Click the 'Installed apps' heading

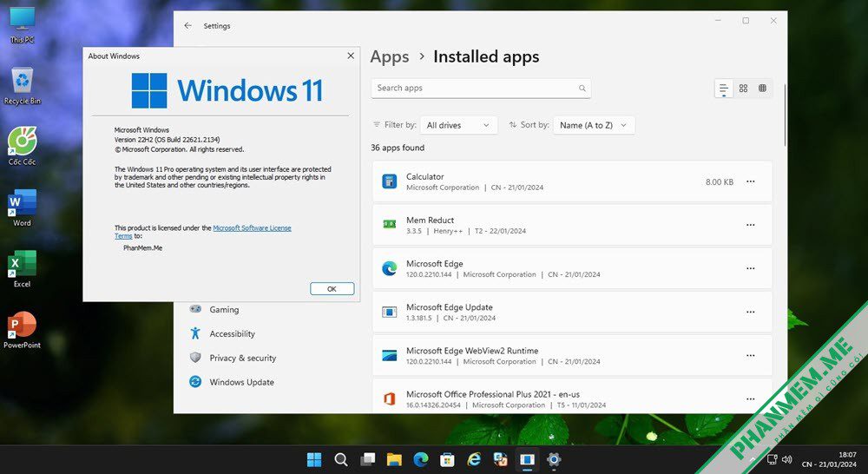486,56
